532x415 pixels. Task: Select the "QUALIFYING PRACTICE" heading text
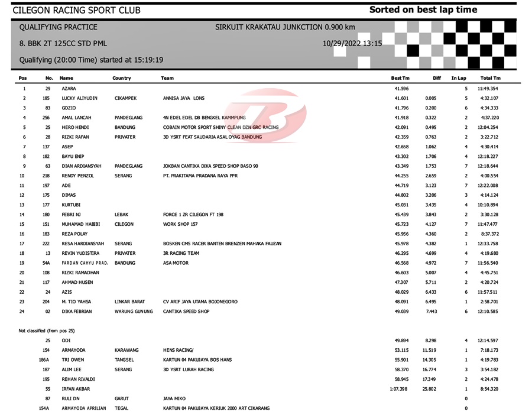59,27
